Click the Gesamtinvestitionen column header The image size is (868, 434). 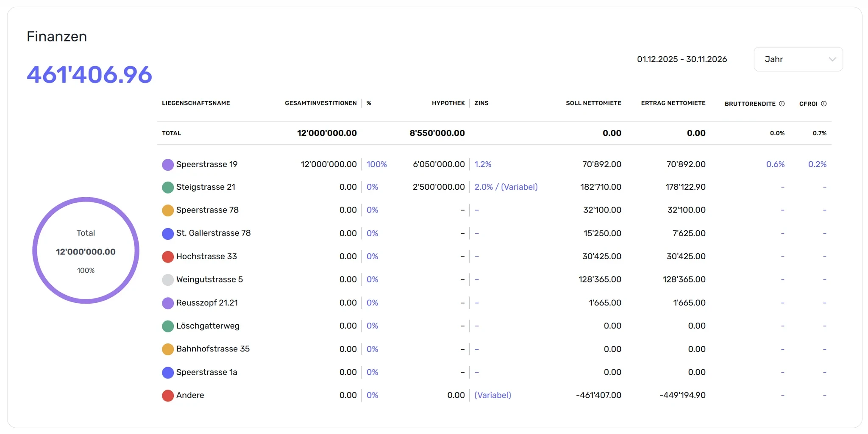tap(321, 103)
